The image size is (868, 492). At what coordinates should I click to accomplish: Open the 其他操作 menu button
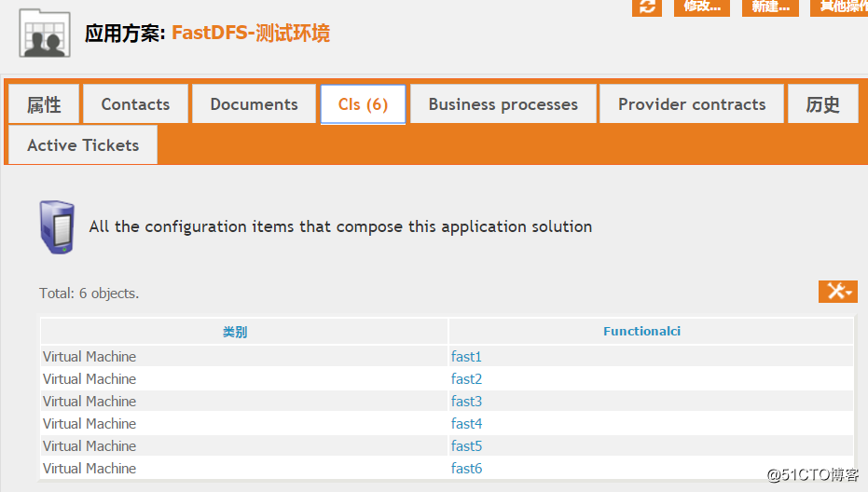[x=839, y=7]
